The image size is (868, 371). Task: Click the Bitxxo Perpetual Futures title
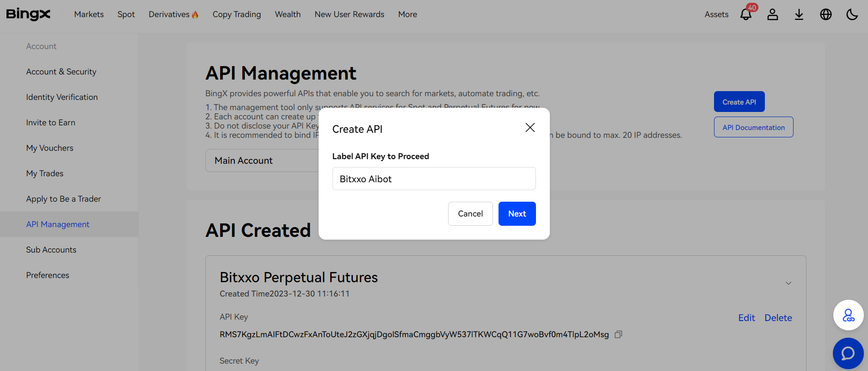pyautogui.click(x=299, y=277)
